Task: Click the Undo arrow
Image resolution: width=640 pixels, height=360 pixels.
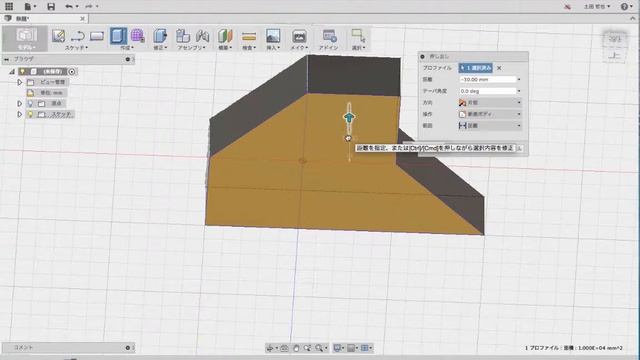Action: click(x=69, y=6)
